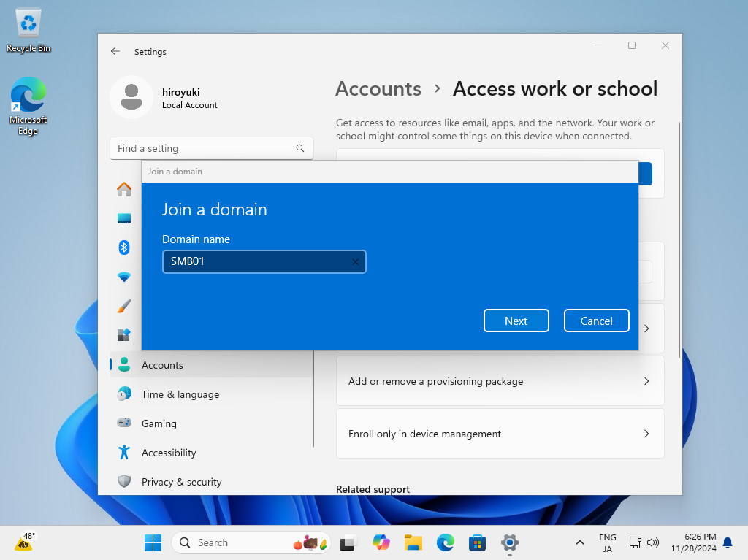Open Accessibility settings in sidebar
Screen dimensions: 748x560
tap(168, 453)
